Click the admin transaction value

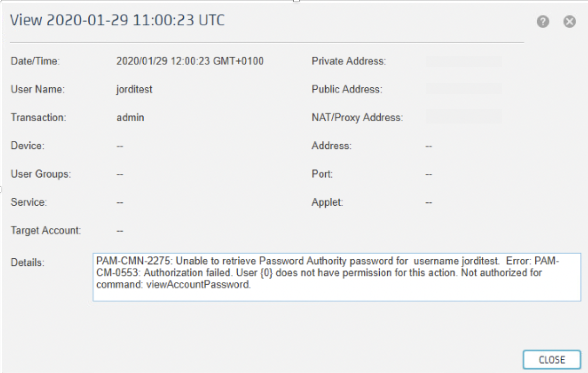click(130, 117)
